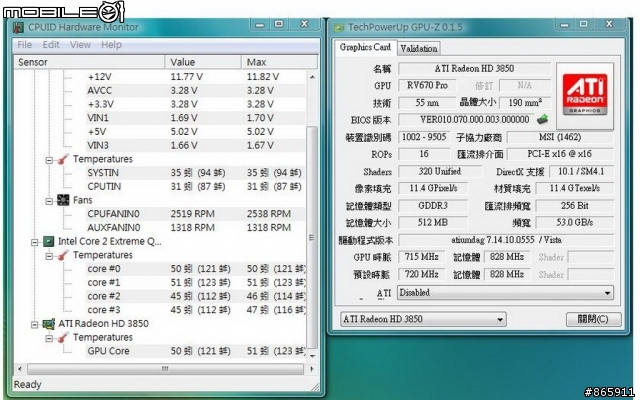Screen dimensions: 640x400
Task: Click the memory type field showing GDDR3
Action: (433, 206)
